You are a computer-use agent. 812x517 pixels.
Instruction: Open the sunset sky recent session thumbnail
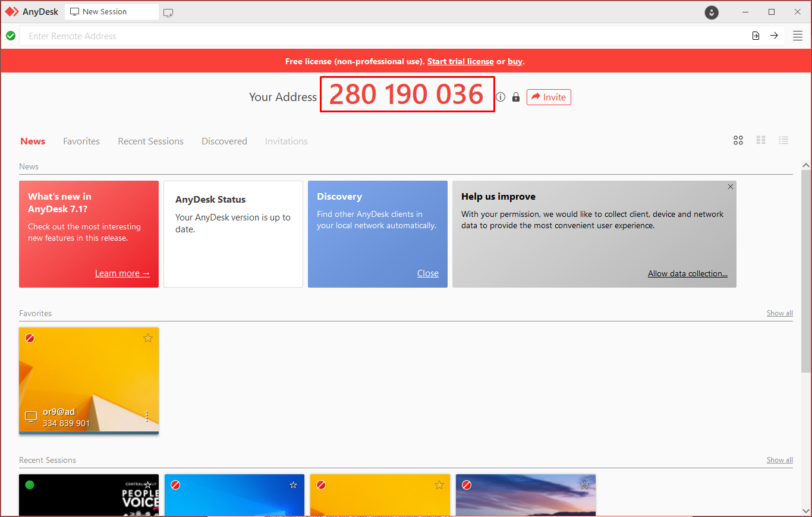pos(525,496)
